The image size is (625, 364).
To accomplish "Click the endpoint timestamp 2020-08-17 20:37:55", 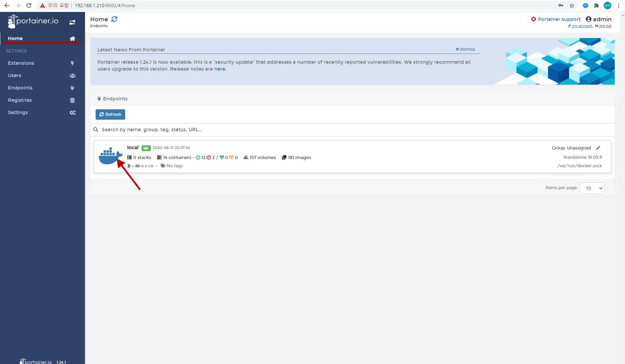I will click(171, 148).
